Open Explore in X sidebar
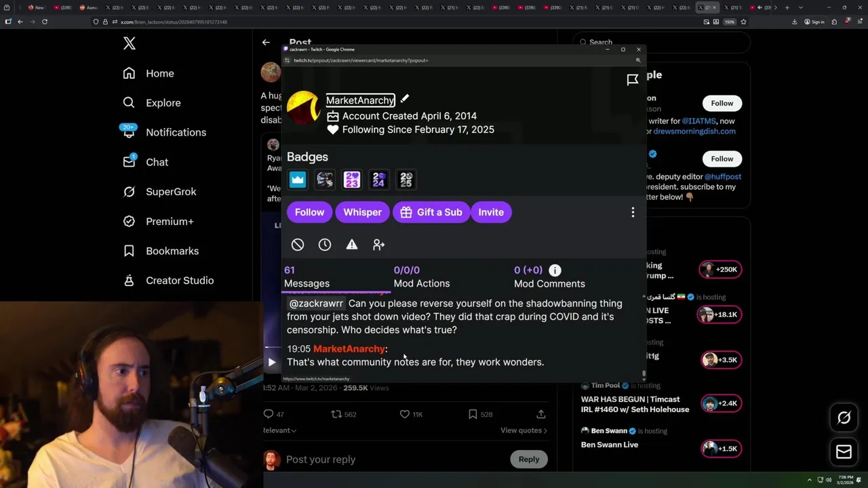 [152, 103]
